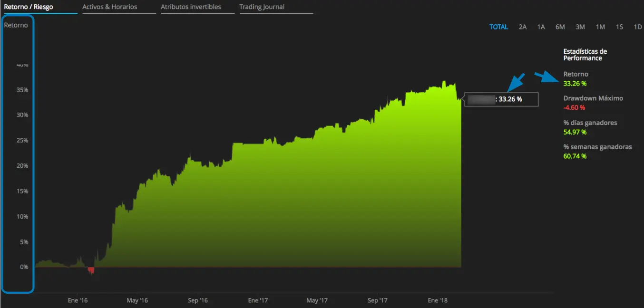Pick the 1S time range
Screen dimensions: 644x308
click(x=619, y=27)
